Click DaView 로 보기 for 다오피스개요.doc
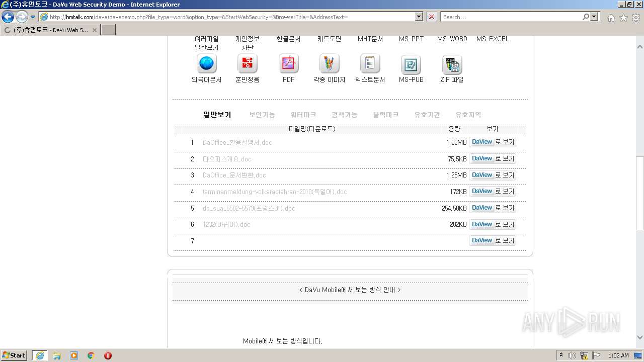The image size is (644, 362). [x=493, y=159]
